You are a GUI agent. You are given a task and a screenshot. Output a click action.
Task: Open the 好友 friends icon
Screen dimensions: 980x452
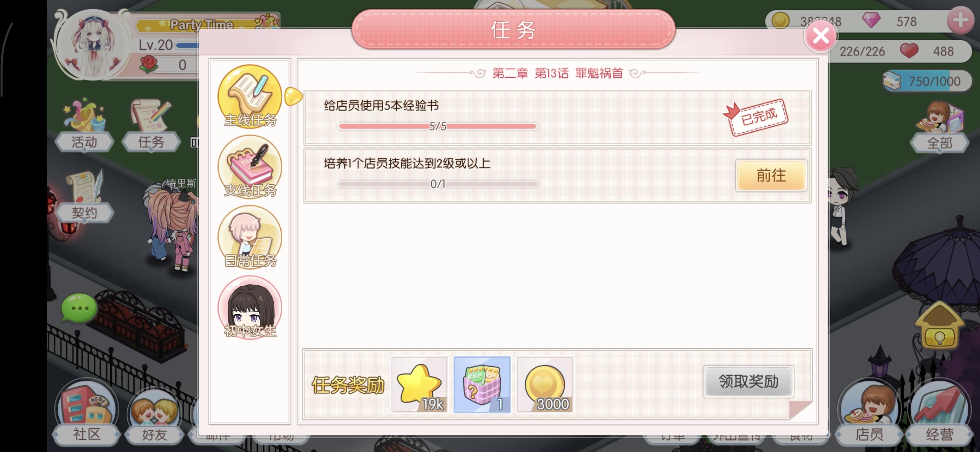(154, 416)
